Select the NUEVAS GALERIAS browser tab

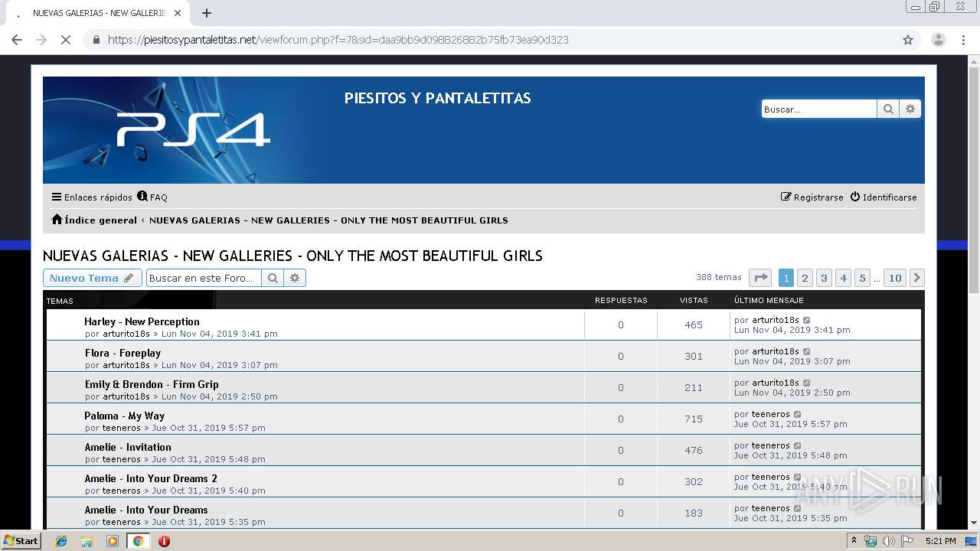pyautogui.click(x=99, y=13)
